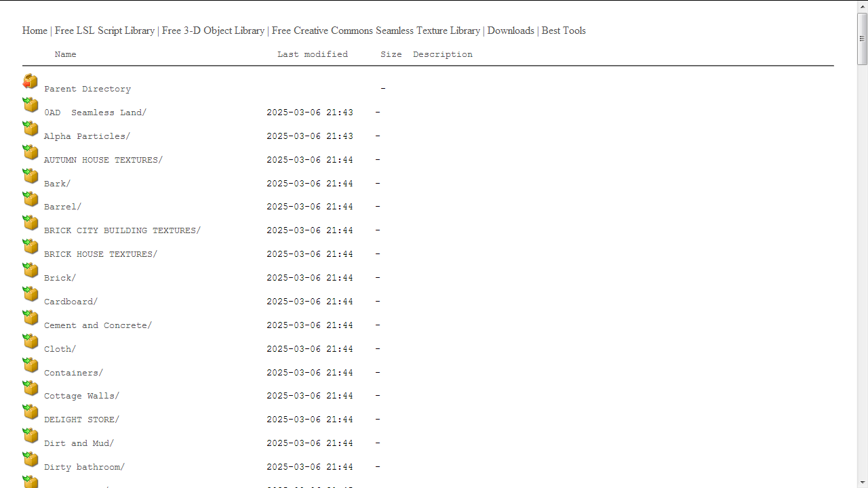
Task: Click the Parent Directory back-arrow folder icon
Action: click(31, 82)
